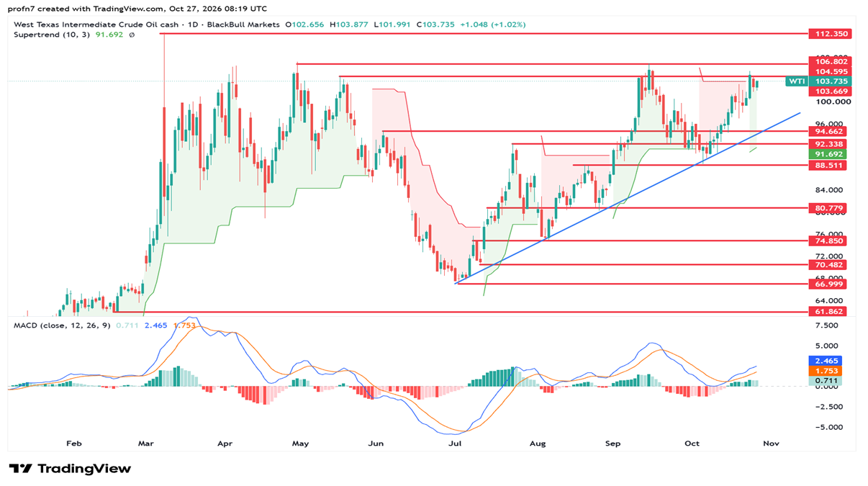Click the Nov label on time axis
This screenshot has height=486, width=868.
(772, 444)
